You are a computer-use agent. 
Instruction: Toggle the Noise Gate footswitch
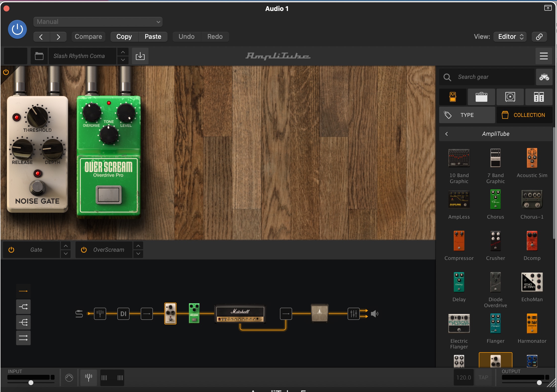38,188
